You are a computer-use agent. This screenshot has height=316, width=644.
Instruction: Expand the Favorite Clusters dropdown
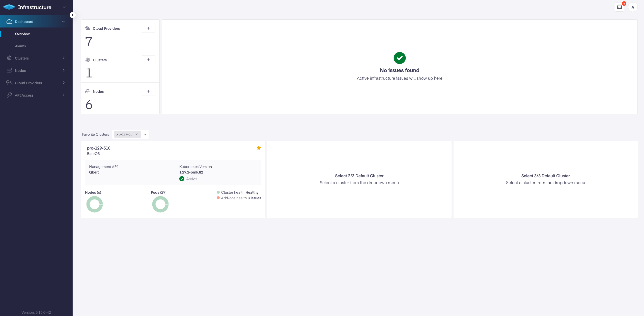[x=145, y=134]
